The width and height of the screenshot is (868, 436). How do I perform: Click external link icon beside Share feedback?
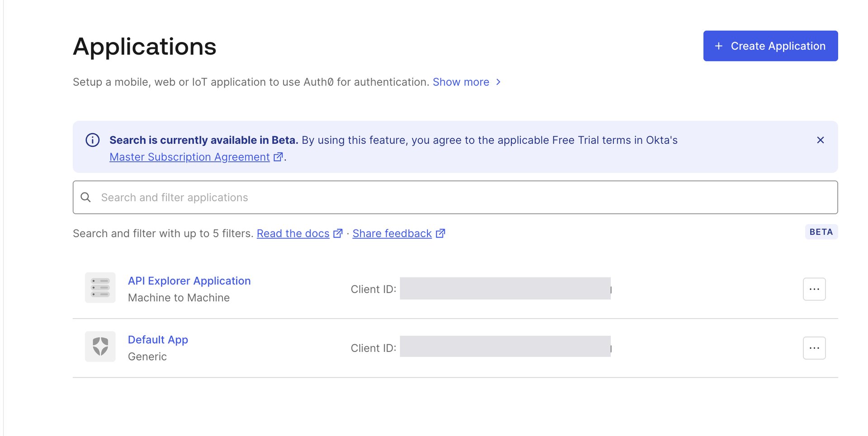[440, 233]
